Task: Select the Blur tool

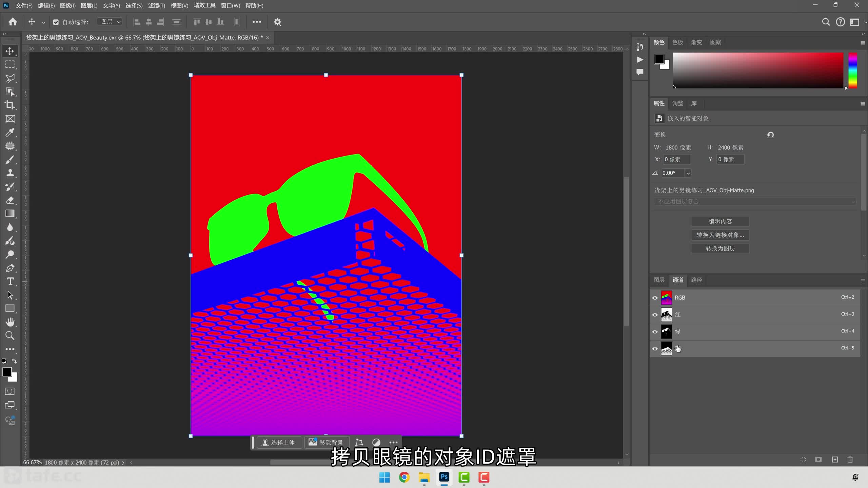Action: [x=10, y=227]
